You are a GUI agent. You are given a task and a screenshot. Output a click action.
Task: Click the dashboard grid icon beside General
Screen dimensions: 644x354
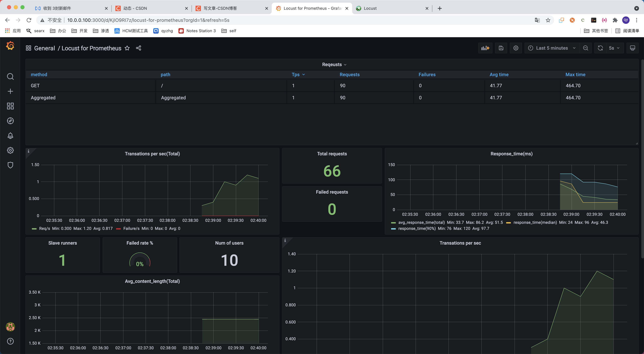tap(28, 48)
